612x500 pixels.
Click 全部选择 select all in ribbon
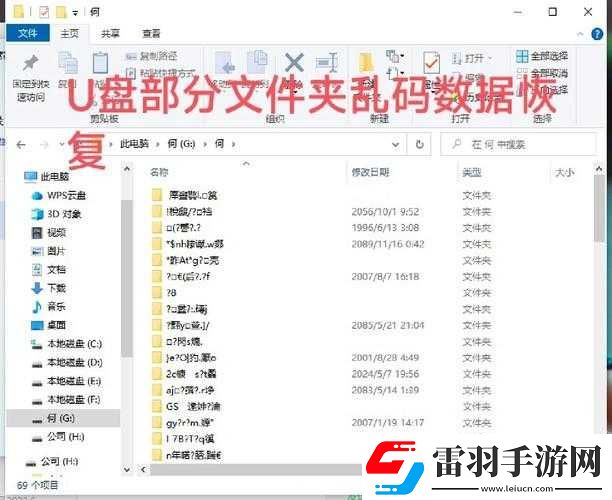[548, 56]
